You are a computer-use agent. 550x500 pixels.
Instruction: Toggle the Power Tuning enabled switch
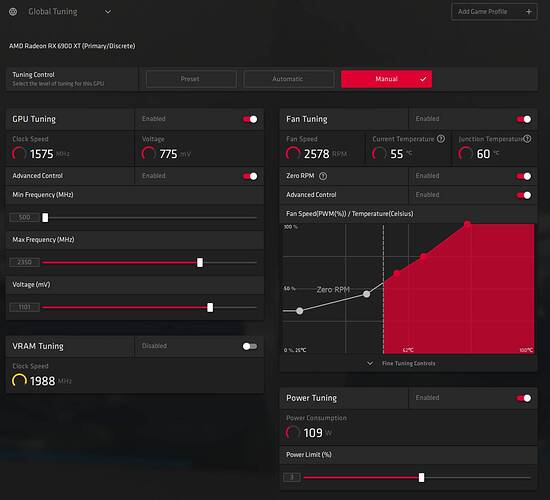(x=524, y=398)
